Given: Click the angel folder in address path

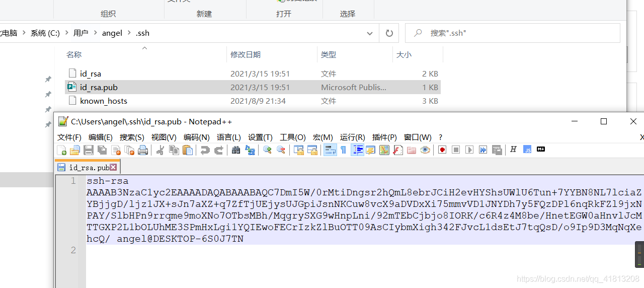Looking at the screenshot, I should (112, 33).
